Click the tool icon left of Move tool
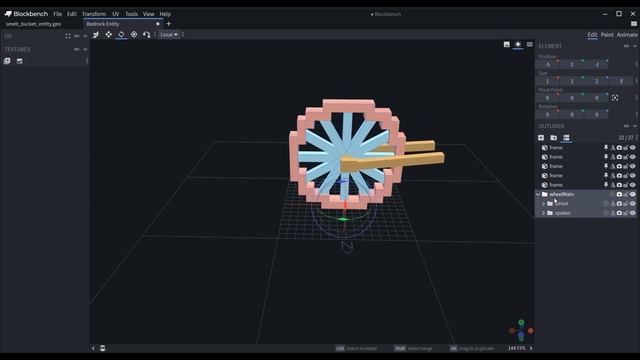The height and width of the screenshot is (360, 640). [96, 35]
